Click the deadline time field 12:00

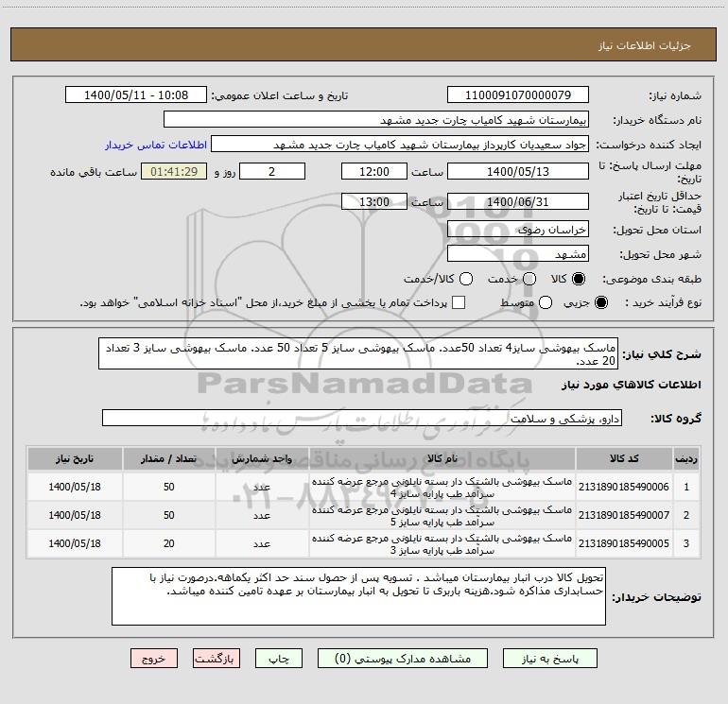(x=374, y=171)
